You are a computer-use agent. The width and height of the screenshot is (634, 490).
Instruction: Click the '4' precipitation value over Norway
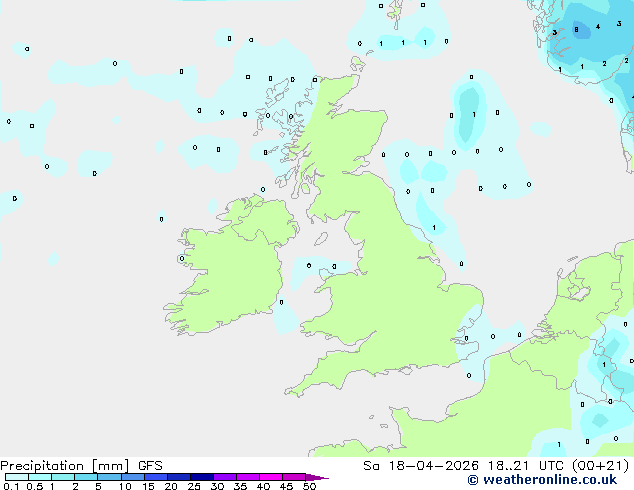pos(598,27)
